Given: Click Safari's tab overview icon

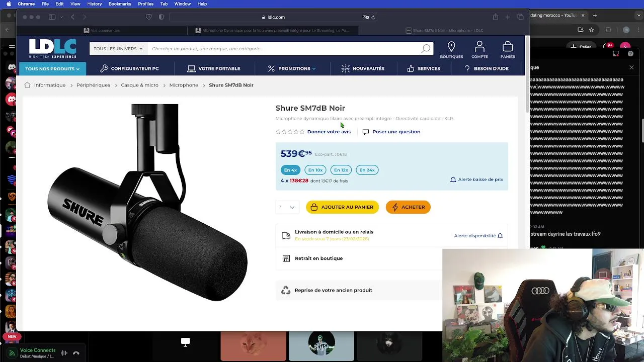Looking at the screenshot, I should (x=520, y=17).
